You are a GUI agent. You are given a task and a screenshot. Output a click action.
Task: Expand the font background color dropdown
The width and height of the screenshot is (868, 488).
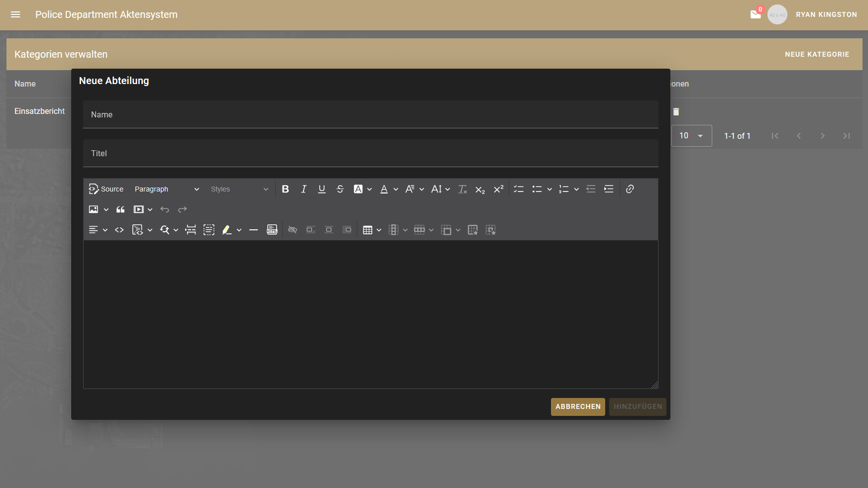point(369,189)
